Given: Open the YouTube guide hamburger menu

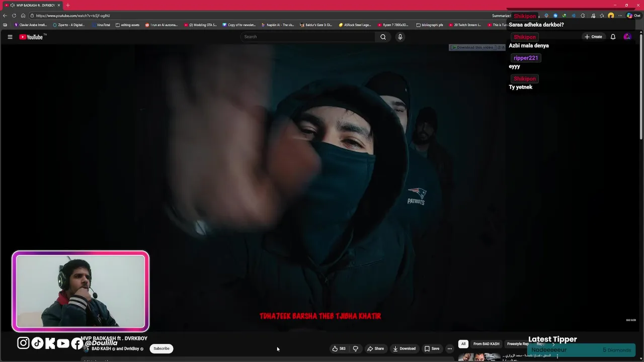Looking at the screenshot, I should coord(10,37).
